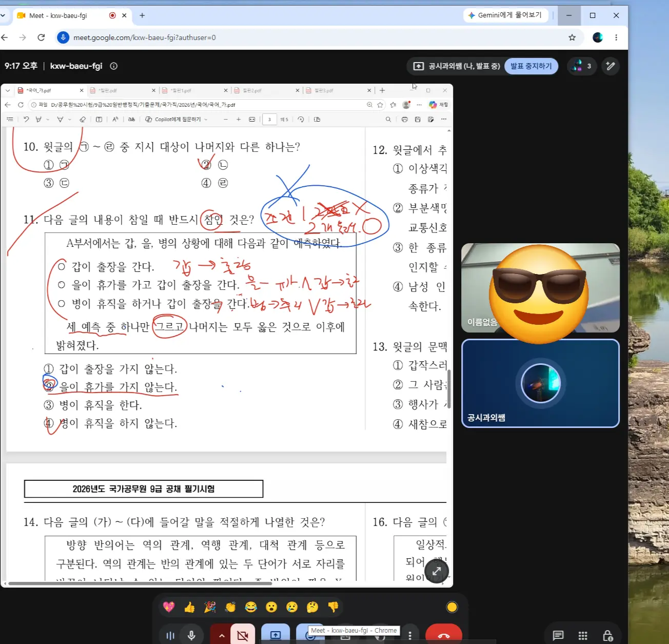669x644 pixels.
Task: Send the thinking face reaction
Action: (x=312, y=607)
